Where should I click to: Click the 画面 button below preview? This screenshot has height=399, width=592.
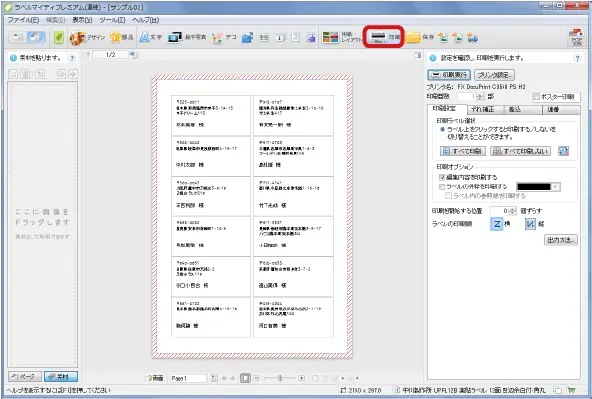point(155,378)
